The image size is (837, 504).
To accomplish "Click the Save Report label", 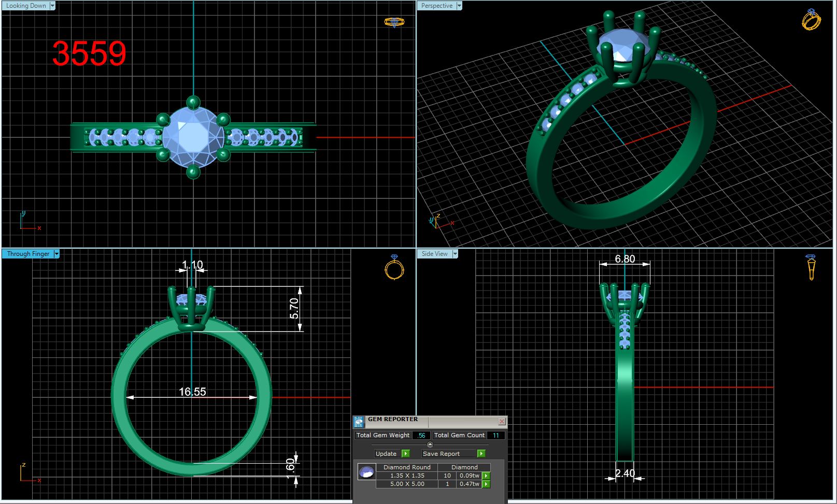I will pos(441,454).
